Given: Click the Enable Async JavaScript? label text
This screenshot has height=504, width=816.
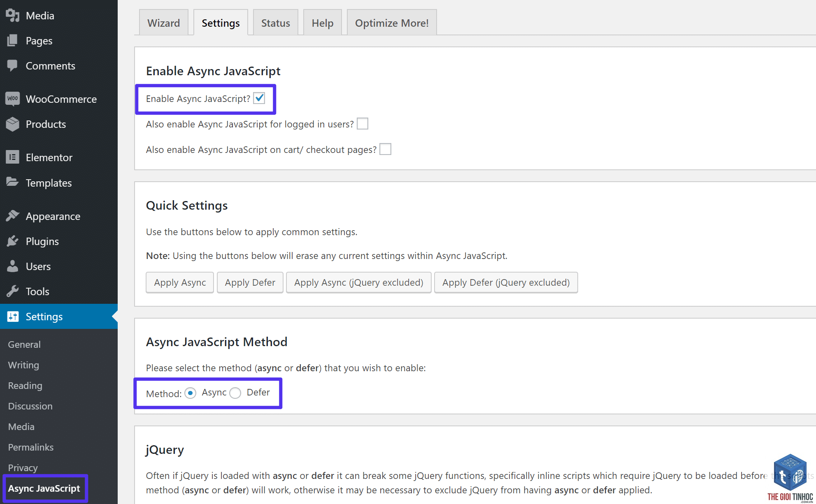Looking at the screenshot, I should click(x=198, y=99).
